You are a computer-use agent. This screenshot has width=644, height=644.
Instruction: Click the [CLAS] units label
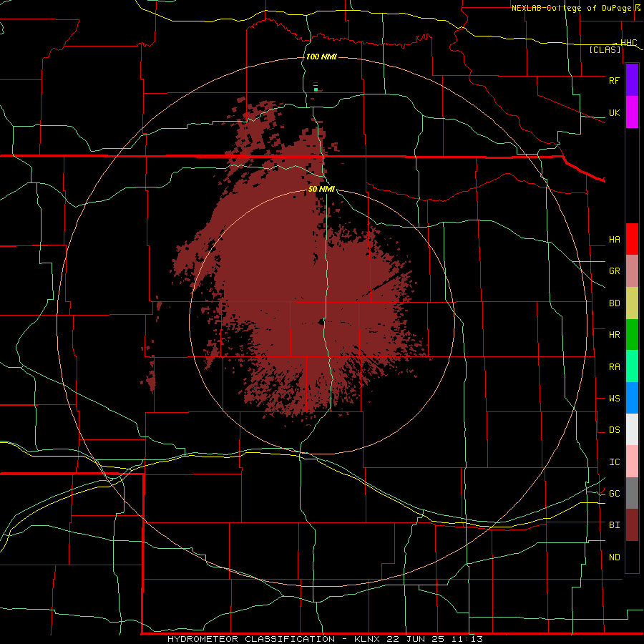pyautogui.click(x=605, y=49)
